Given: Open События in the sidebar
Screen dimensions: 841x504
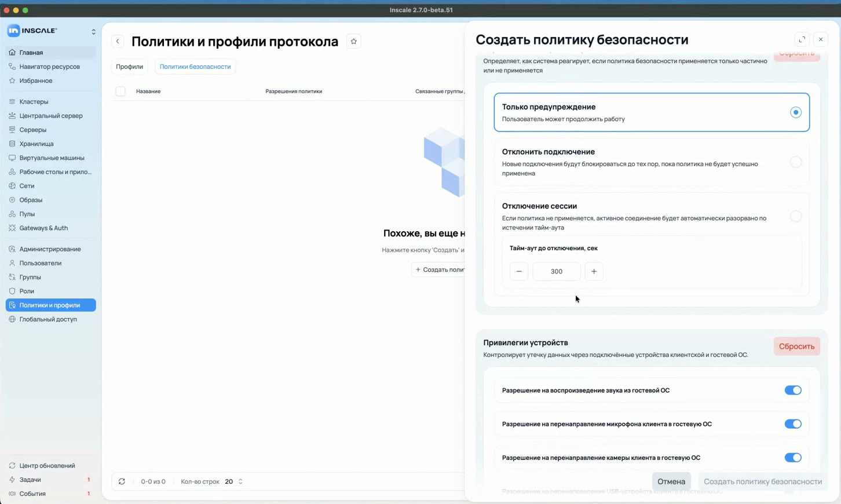Looking at the screenshot, I should (51, 494).
